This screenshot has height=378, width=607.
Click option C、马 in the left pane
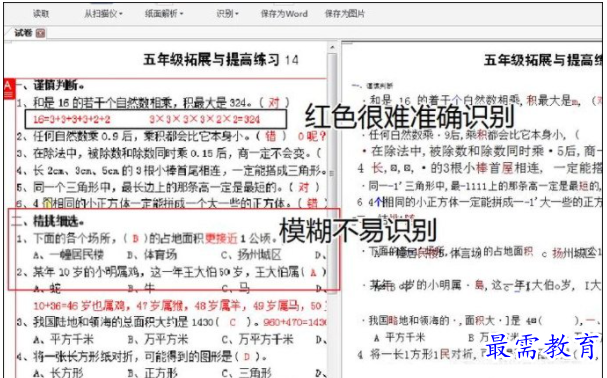pos(235,288)
